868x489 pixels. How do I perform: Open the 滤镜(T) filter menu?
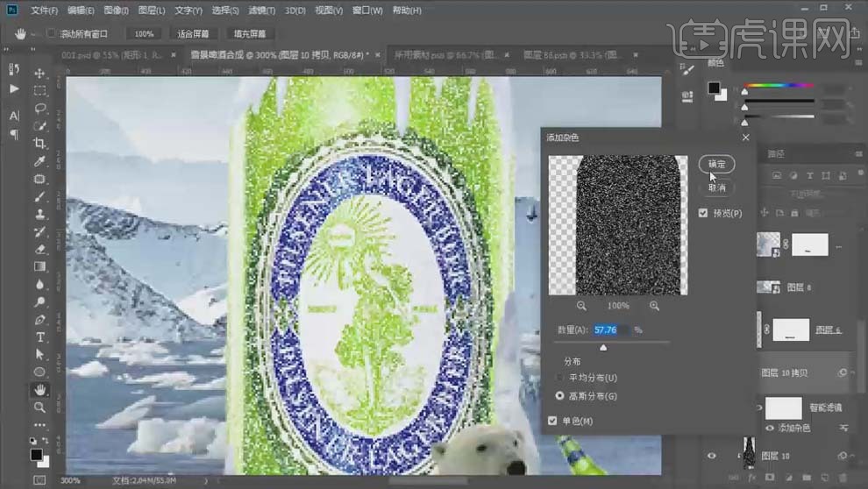pos(260,11)
